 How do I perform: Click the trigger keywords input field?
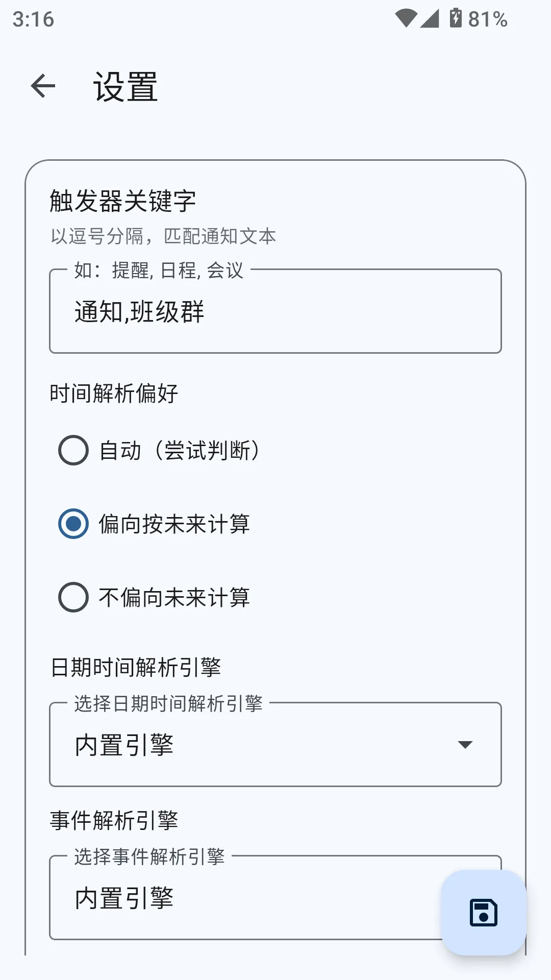point(275,311)
